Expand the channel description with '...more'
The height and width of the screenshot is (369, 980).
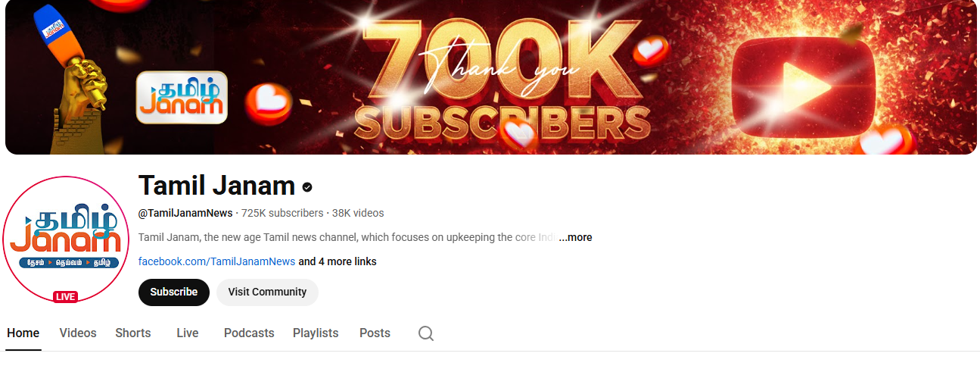pos(575,237)
